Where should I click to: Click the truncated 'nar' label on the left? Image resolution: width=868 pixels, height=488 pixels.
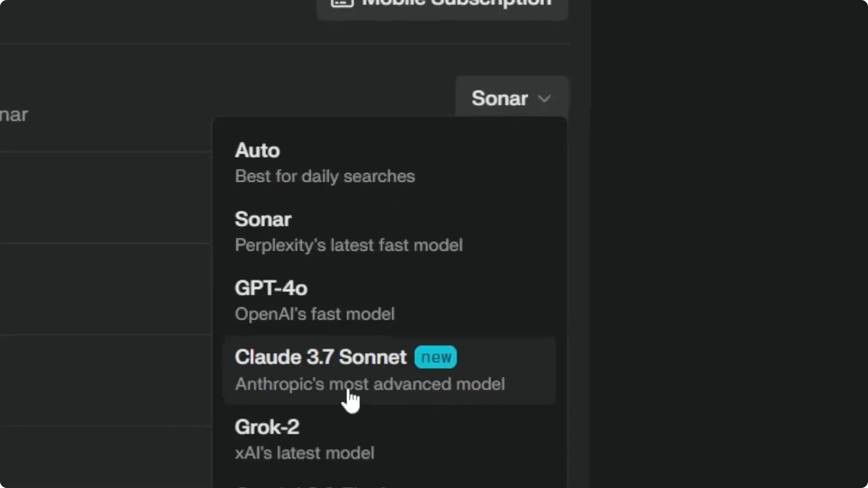(14, 114)
